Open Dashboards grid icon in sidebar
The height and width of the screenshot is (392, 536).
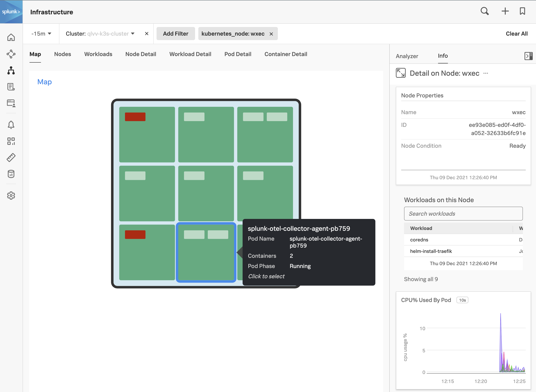[x=11, y=141]
